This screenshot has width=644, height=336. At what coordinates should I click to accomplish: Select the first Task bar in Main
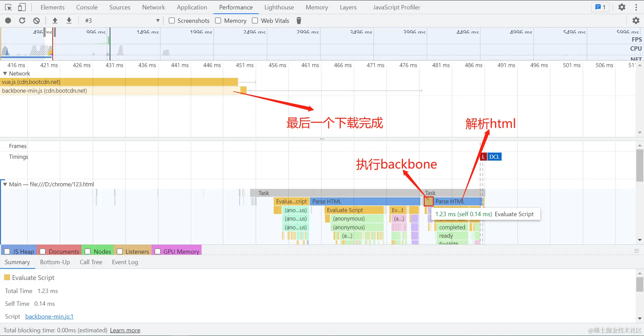click(x=336, y=193)
